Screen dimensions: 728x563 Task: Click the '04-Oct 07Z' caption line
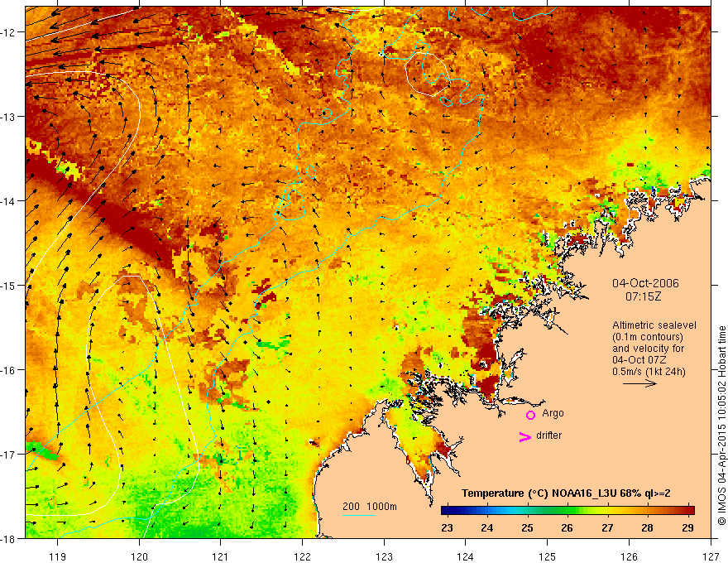coord(641,360)
